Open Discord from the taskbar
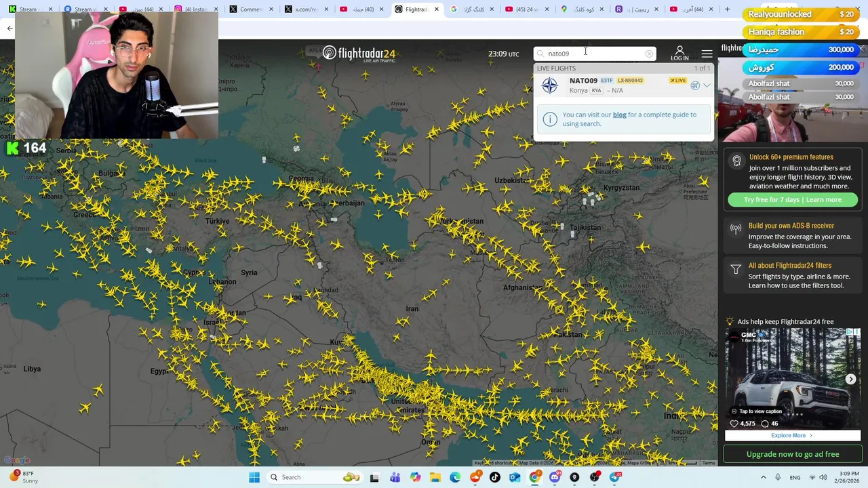The height and width of the screenshot is (488, 868). 555,477
